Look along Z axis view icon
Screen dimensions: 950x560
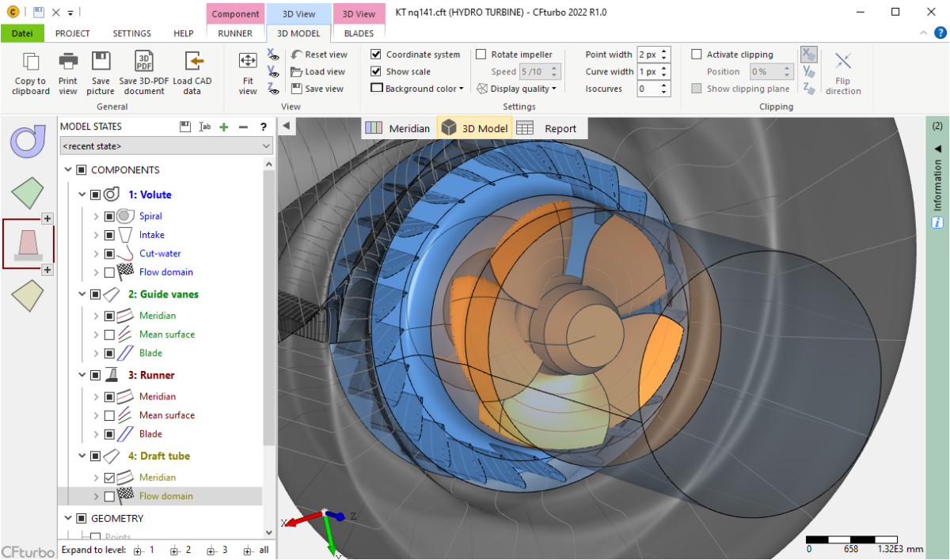coord(273,89)
